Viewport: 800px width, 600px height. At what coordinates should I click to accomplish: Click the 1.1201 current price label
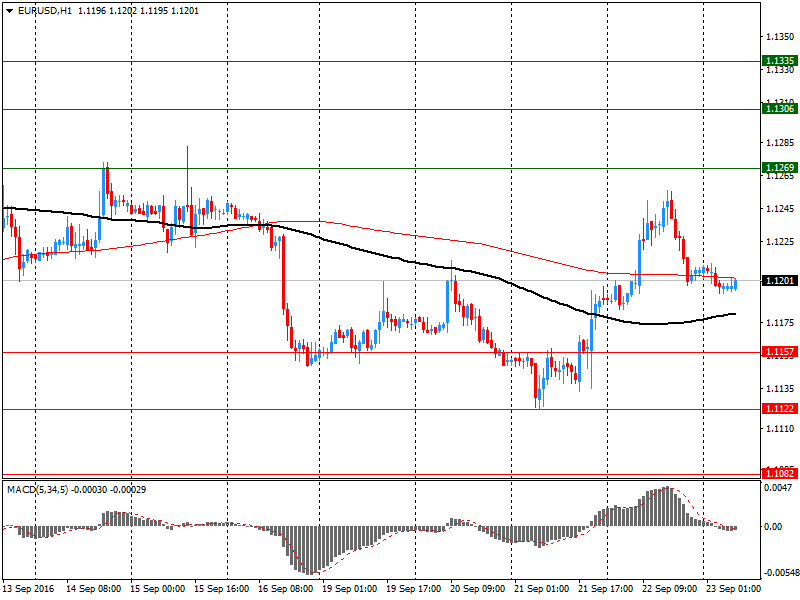pyautogui.click(x=780, y=281)
